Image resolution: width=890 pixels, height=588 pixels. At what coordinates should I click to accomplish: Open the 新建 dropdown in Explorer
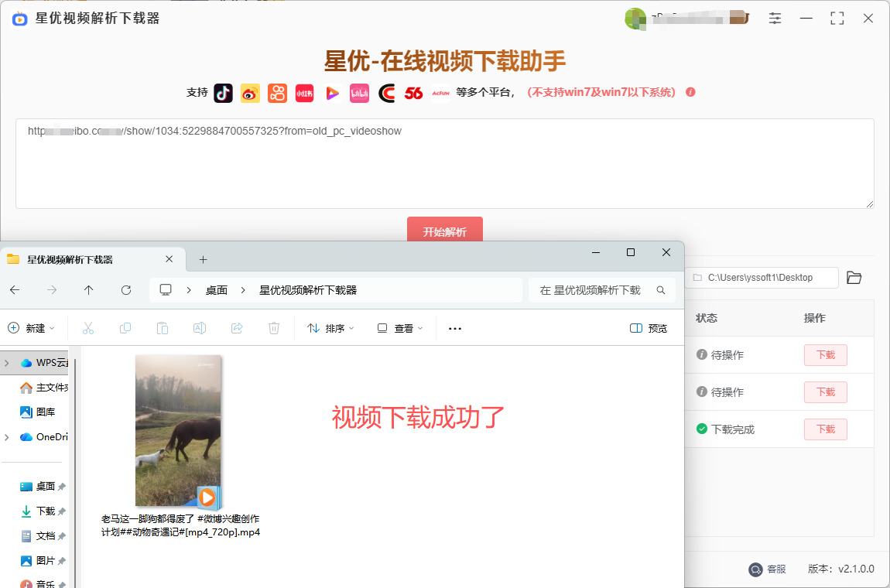coord(31,328)
